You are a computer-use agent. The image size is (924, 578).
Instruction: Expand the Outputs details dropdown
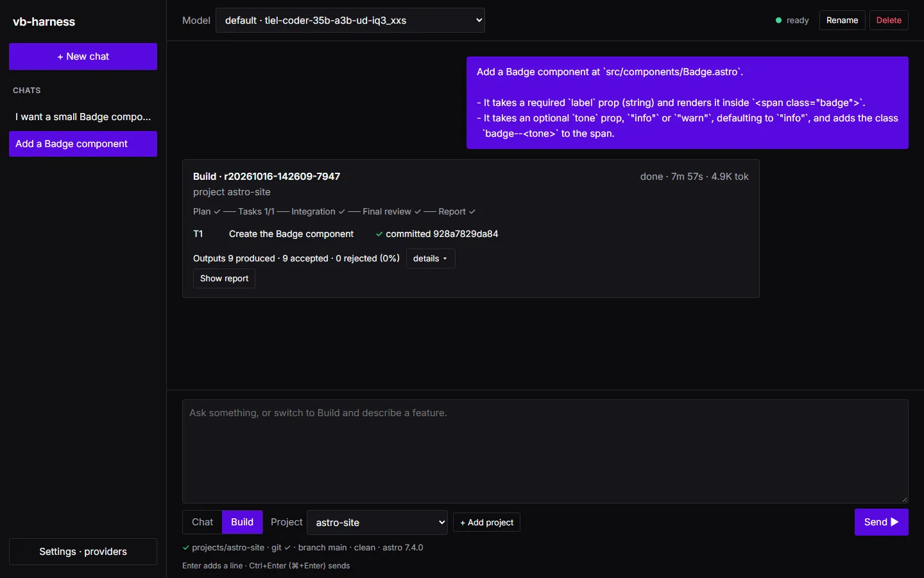[x=431, y=259]
